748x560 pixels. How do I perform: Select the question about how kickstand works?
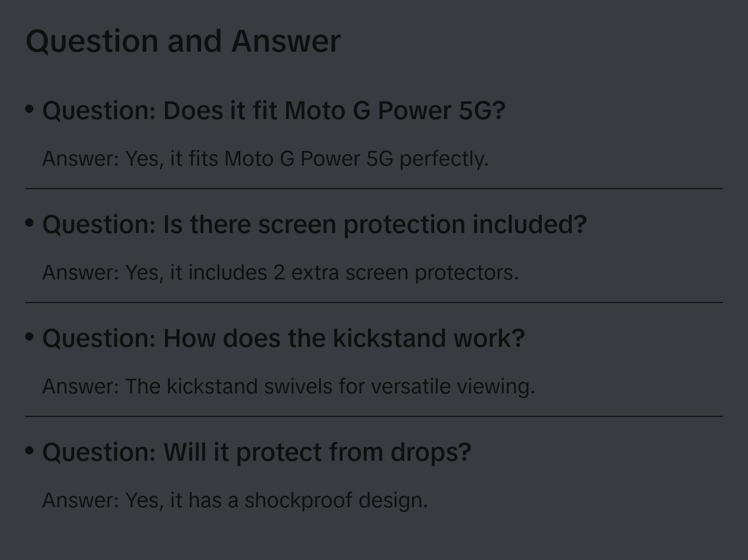click(283, 339)
